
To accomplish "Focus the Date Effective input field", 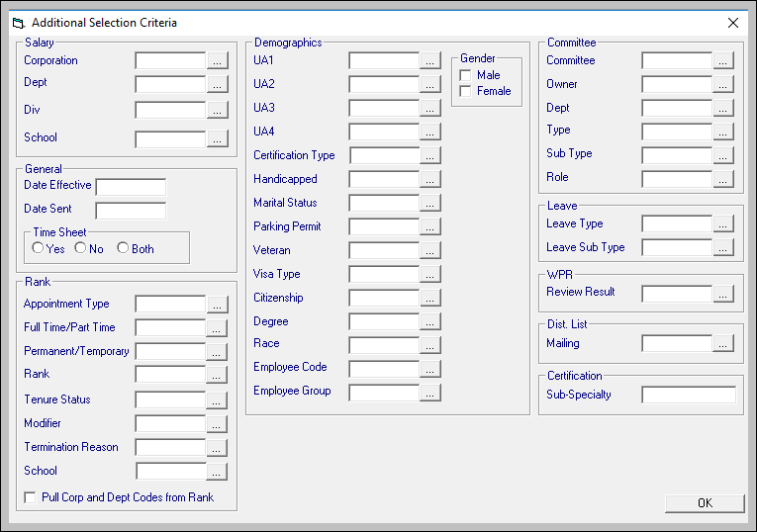I will pos(131,187).
